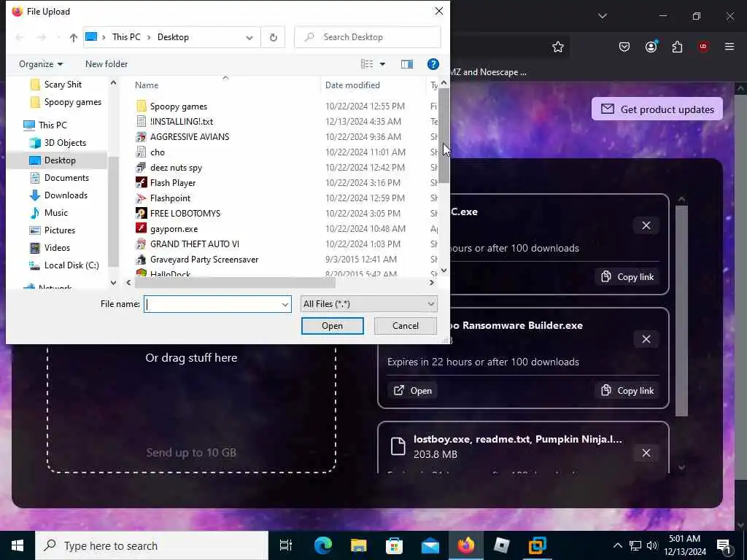Expand address bar path history dropdown
The image size is (747, 560).
[249, 38]
